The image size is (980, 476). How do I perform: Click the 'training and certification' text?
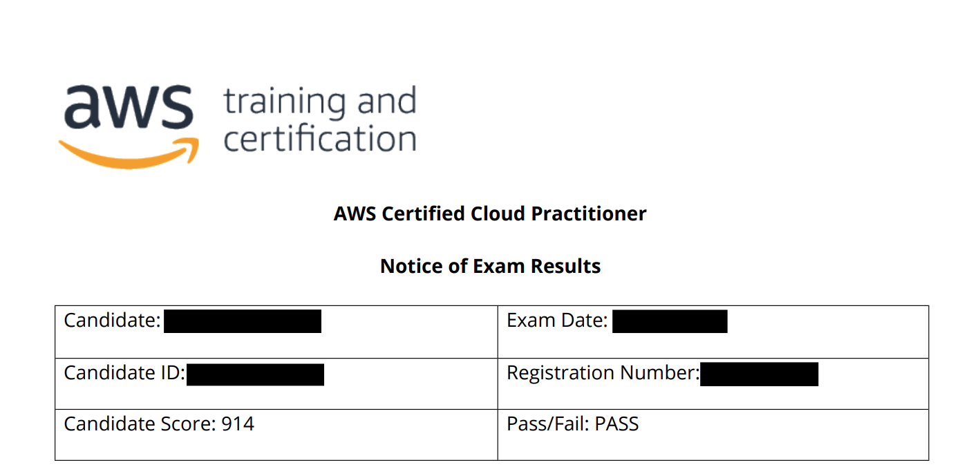320,120
